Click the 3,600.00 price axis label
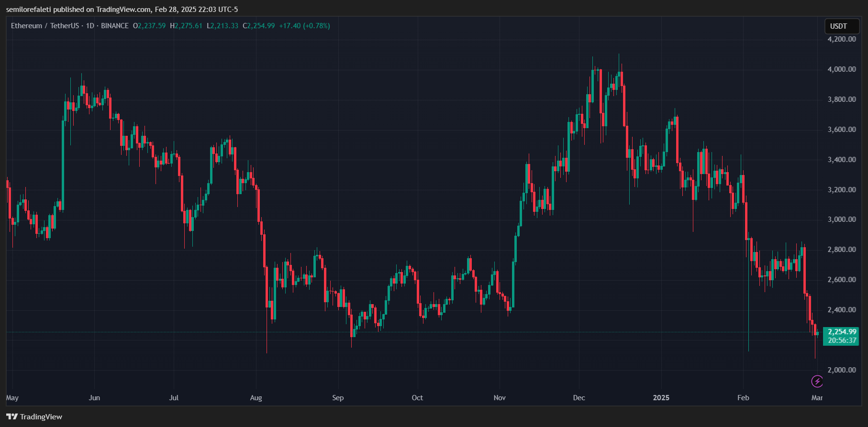868x427 pixels. 842,130
